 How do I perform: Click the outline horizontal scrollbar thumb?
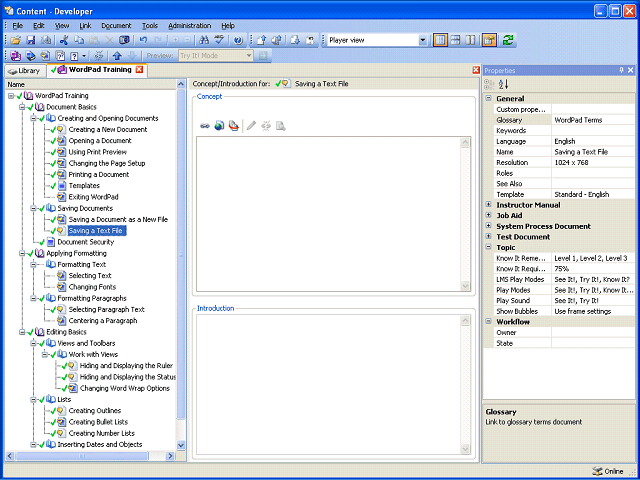pyautogui.click(x=82, y=456)
